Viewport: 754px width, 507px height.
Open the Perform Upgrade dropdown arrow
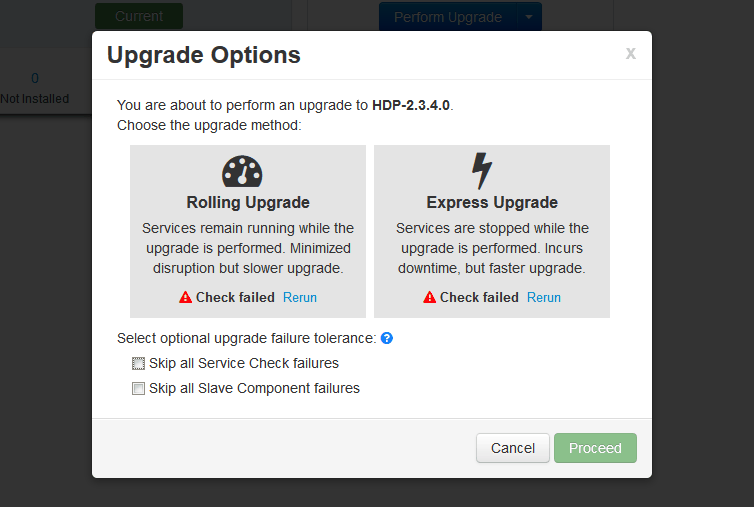529,17
